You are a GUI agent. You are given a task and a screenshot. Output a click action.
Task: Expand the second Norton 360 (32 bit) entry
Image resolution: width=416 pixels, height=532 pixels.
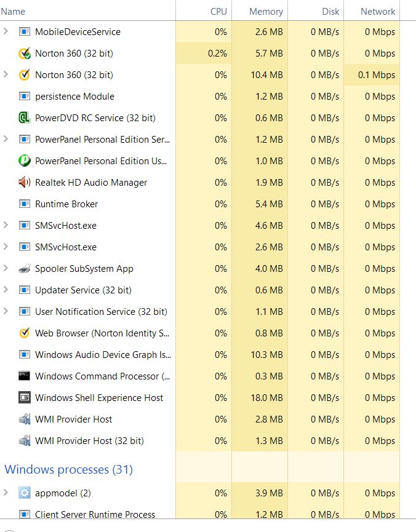pos(6,74)
